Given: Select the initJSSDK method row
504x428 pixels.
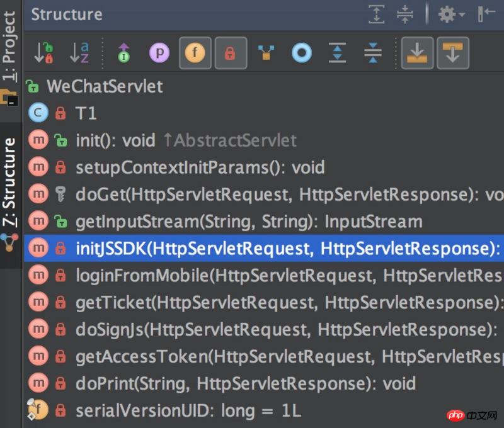Looking at the screenshot, I should [264, 248].
